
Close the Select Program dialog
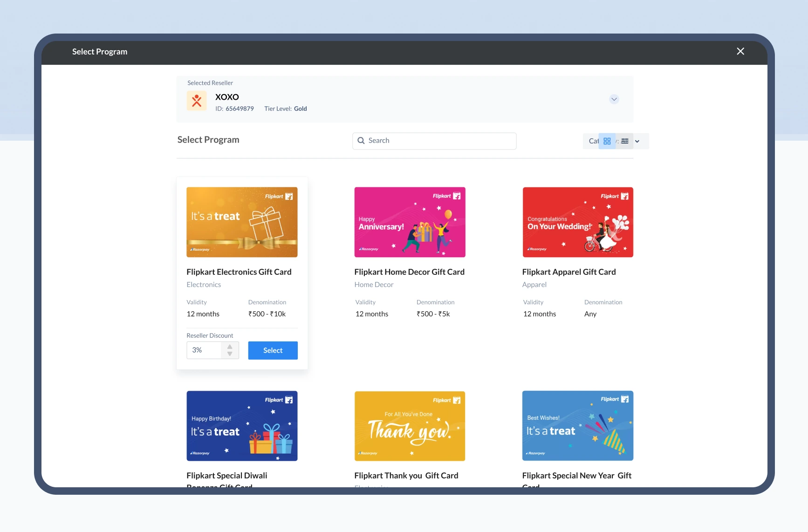pos(740,51)
